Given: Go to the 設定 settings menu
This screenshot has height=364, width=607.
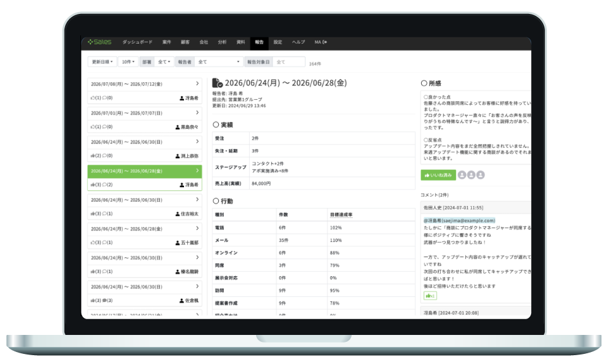Looking at the screenshot, I should 278,42.
